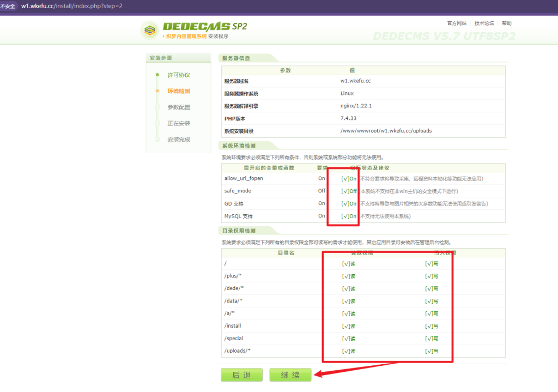Click the safe_mode Off status checkmark
The image size is (558, 392).
coord(349,191)
